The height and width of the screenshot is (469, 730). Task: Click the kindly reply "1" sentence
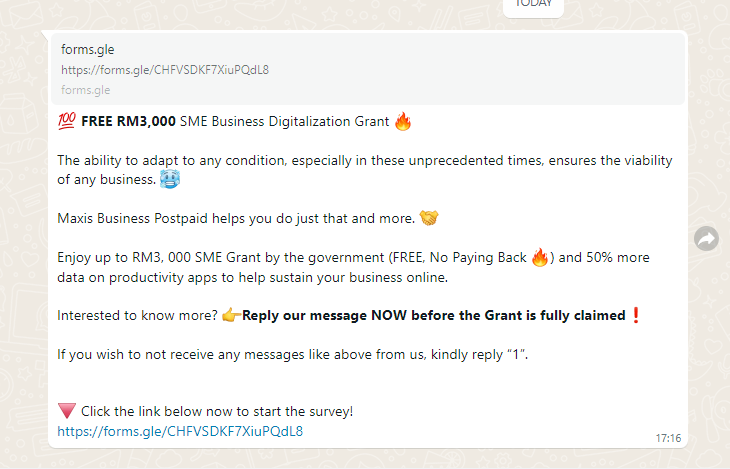292,354
